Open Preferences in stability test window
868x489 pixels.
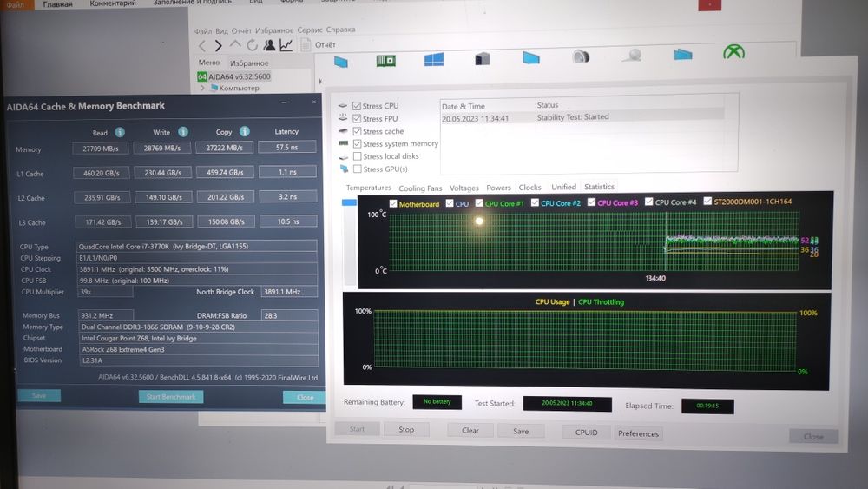(x=638, y=433)
